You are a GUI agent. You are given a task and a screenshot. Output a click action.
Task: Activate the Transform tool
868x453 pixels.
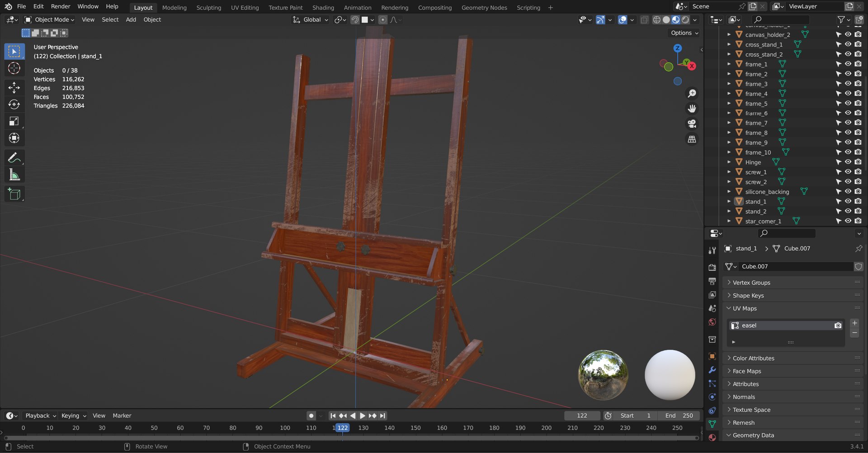pyautogui.click(x=14, y=138)
